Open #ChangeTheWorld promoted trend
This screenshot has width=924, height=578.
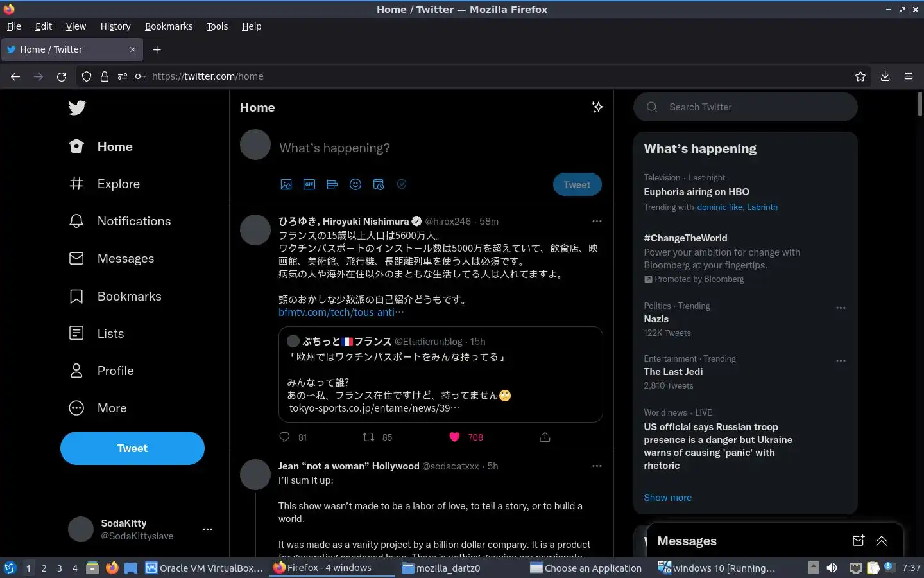point(744,258)
